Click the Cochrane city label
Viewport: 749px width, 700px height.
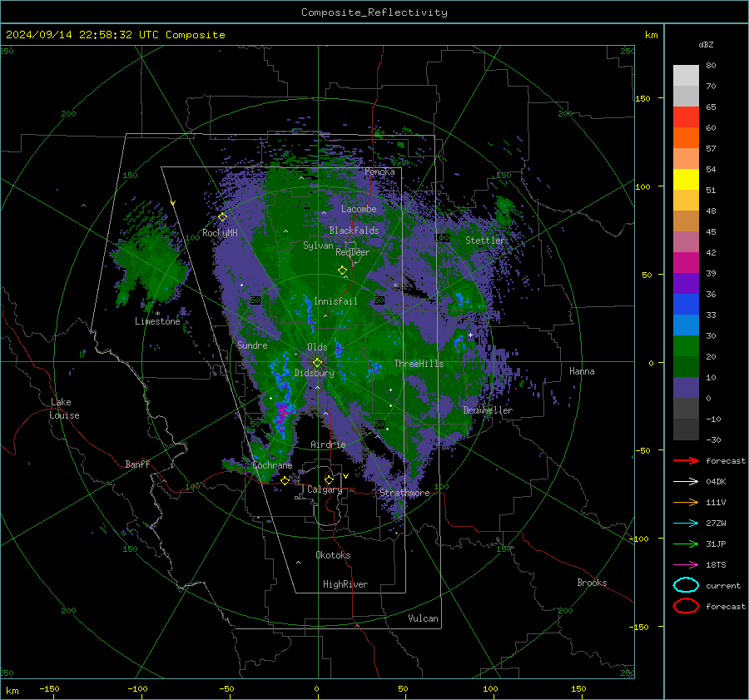click(272, 465)
